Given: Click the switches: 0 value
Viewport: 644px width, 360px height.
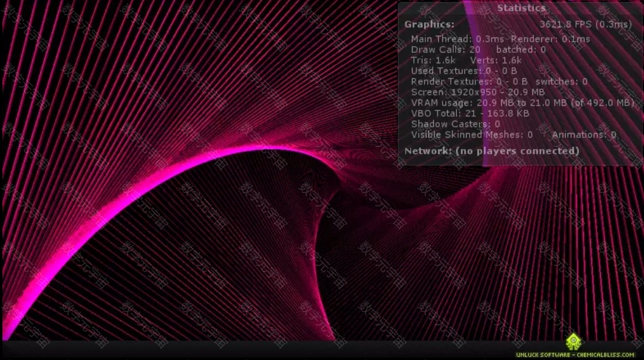Looking at the screenshot, I should click(561, 82).
